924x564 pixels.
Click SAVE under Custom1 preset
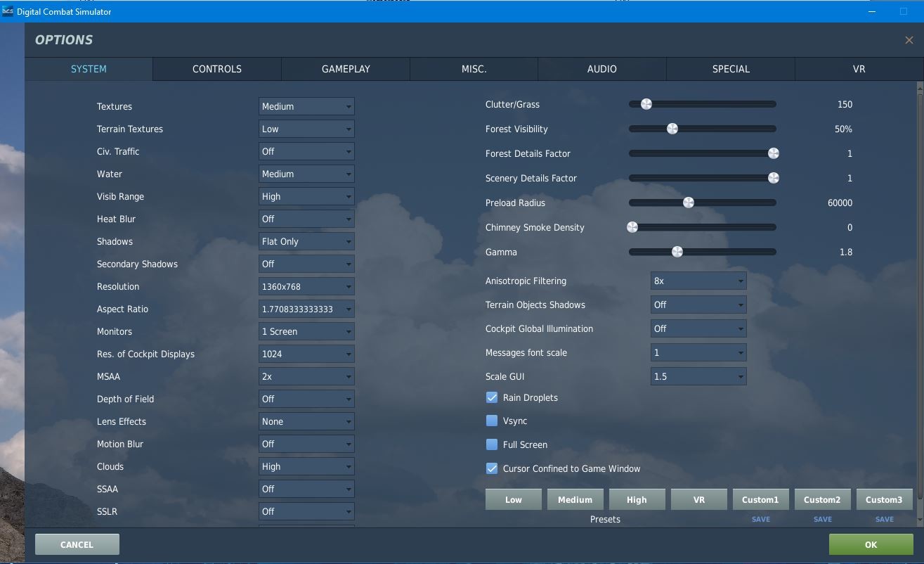pos(761,519)
